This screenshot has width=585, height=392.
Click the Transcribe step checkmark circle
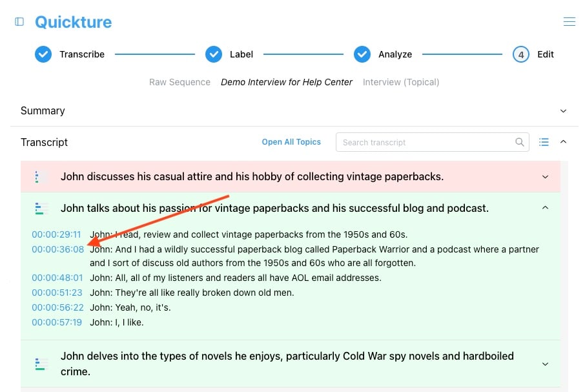[43, 54]
